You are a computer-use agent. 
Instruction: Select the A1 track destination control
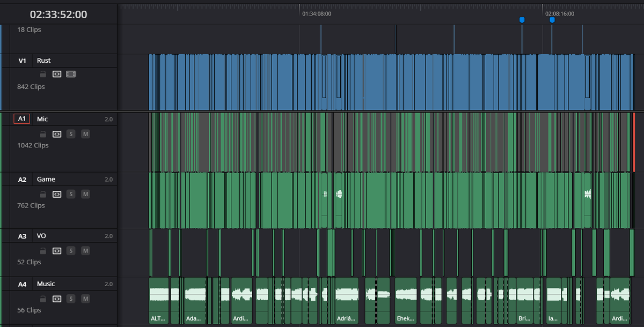pyautogui.click(x=22, y=119)
